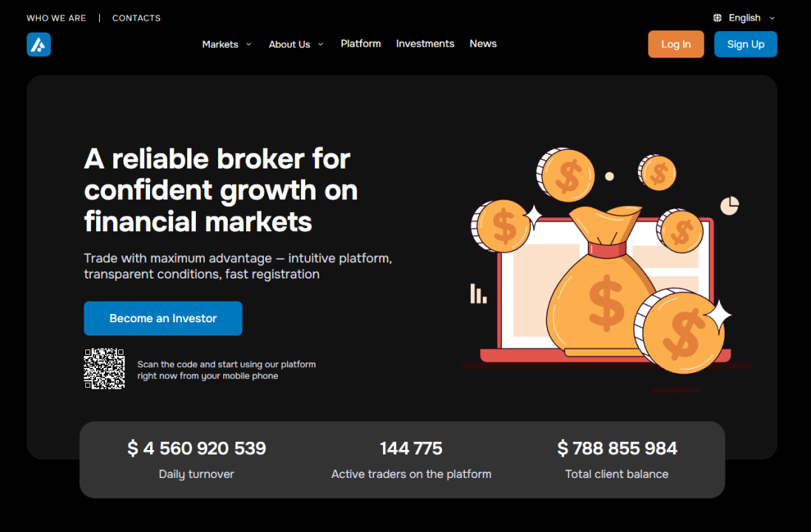The width and height of the screenshot is (811, 532).
Task: Click the QR code image
Action: click(104, 369)
